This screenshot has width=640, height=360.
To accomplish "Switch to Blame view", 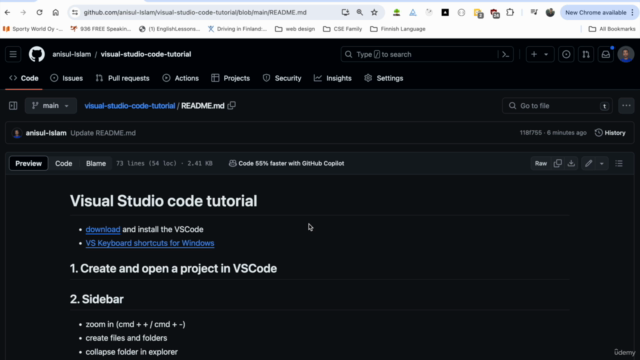I will (96, 163).
